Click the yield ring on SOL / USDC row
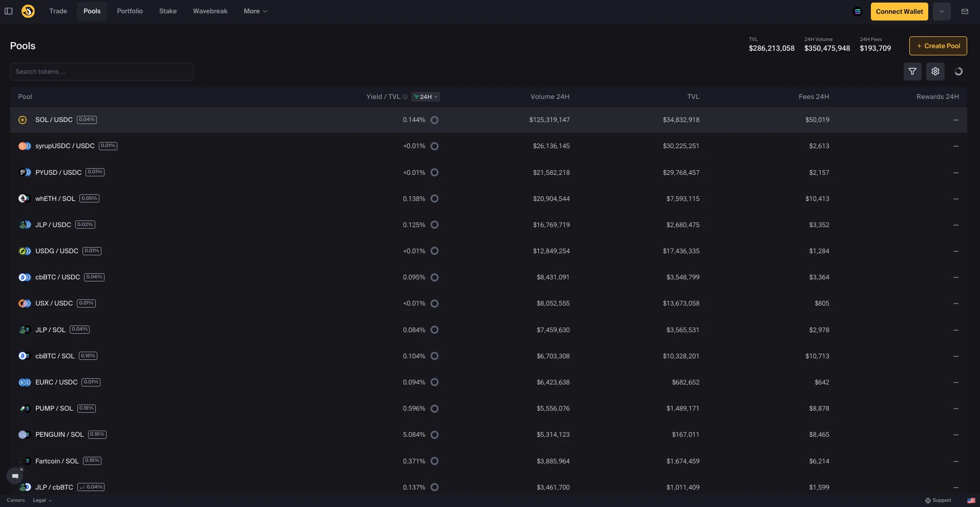The height and width of the screenshot is (507, 980). 434,120
